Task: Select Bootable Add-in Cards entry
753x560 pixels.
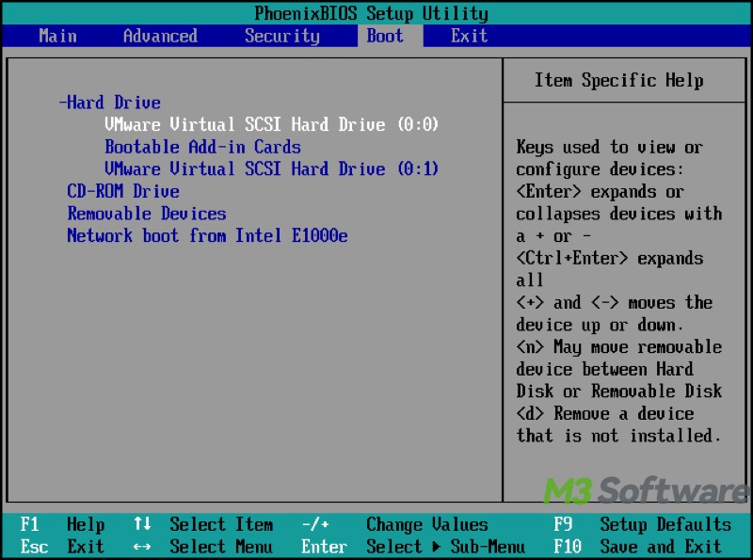Action: point(202,147)
